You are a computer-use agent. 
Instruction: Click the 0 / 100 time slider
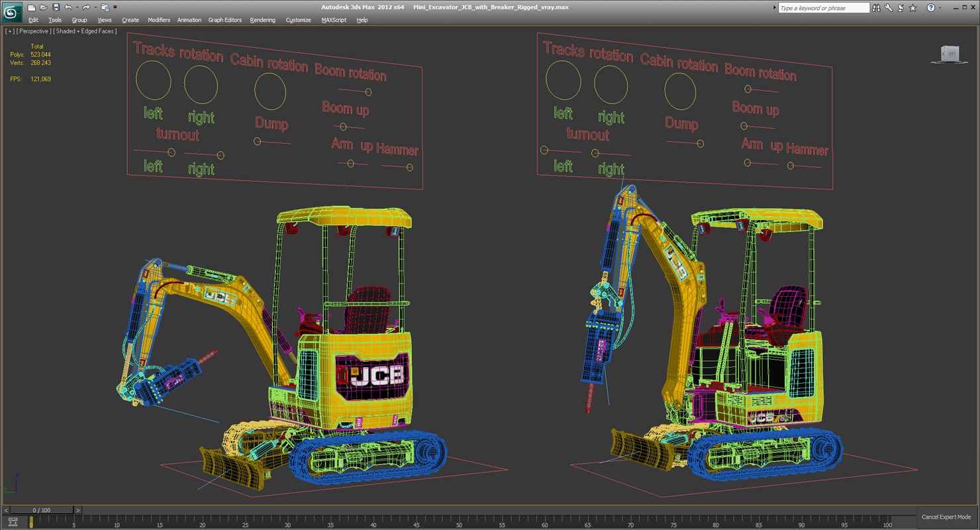(x=41, y=510)
